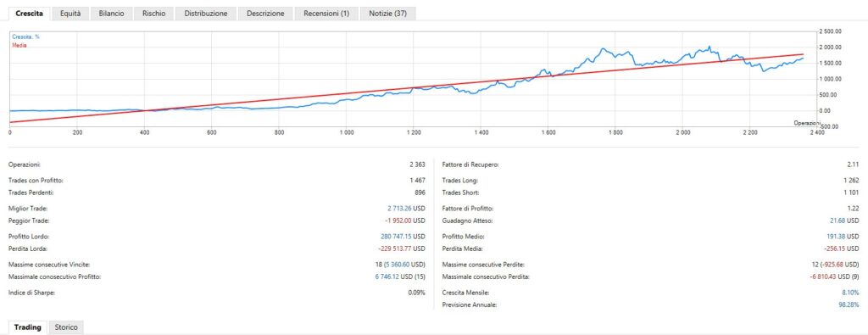
Task: Click the Trades Perdenti value 896
Action: click(420, 193)
